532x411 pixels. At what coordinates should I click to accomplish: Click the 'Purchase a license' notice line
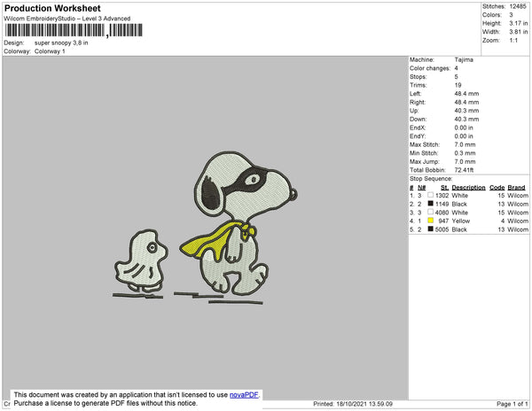[x=106, y=403]
